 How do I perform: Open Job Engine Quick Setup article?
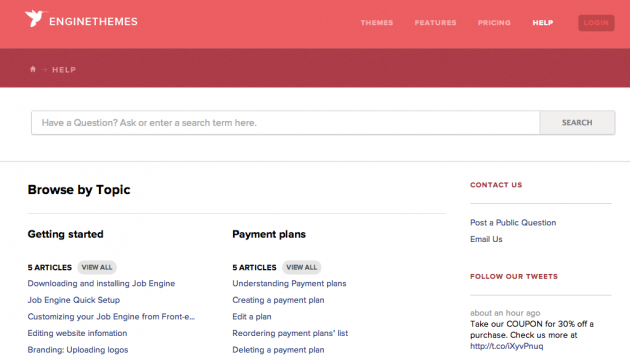(x=74, y=300)
